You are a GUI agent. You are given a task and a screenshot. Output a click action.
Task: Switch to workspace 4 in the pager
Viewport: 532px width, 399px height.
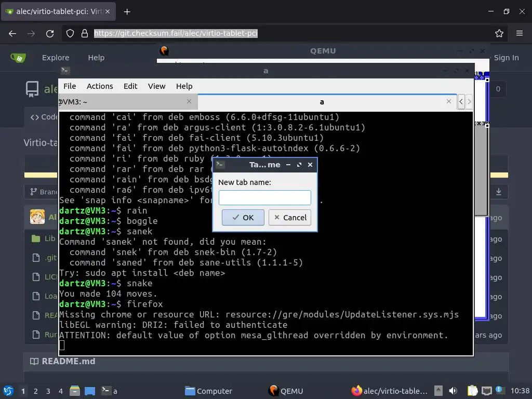(x=61, y=391)
